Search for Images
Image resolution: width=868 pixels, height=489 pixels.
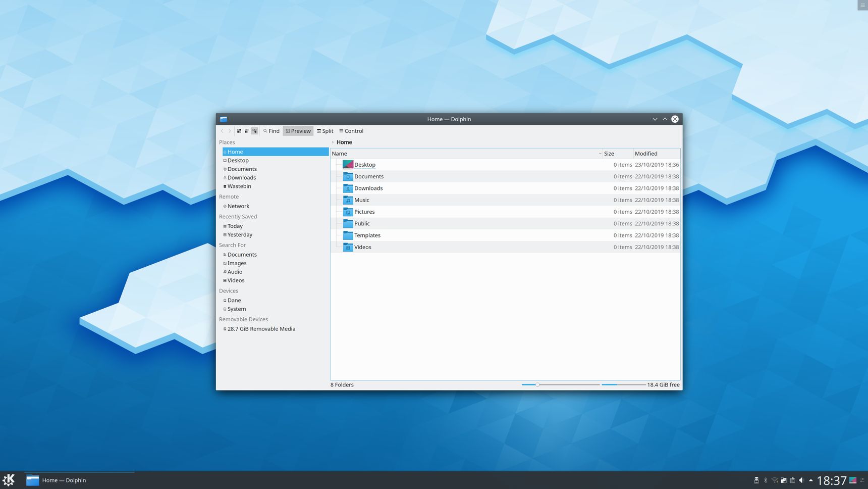click(276, 263)
